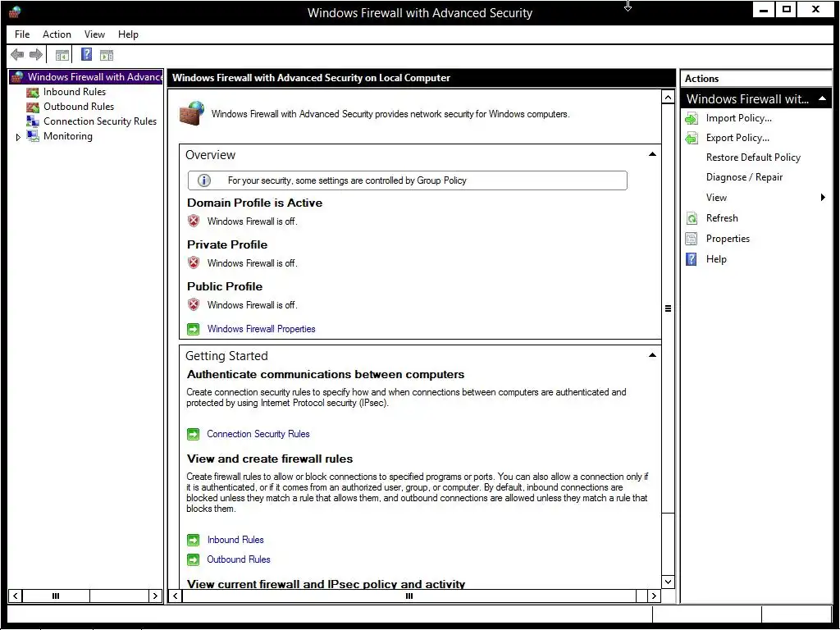Image resolution: width=840 pixels, height=630 pixels.
Task: Click the Private Profile red shield icon
Action: click(194, 262)
